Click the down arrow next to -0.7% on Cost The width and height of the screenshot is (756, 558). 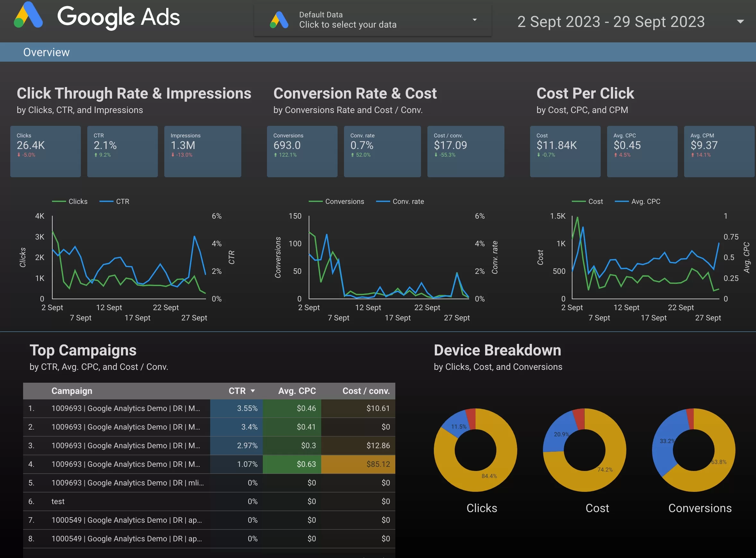point(539,155)
